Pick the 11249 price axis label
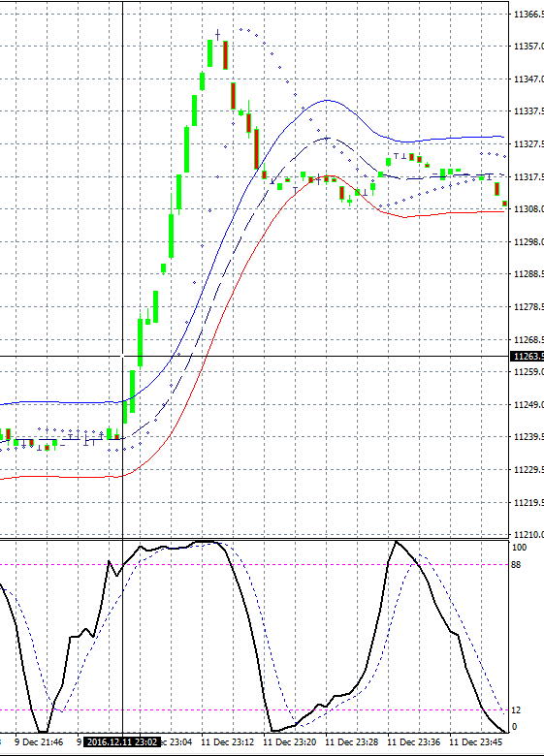Viewport: 544px width, 756px height. (528, 404)
